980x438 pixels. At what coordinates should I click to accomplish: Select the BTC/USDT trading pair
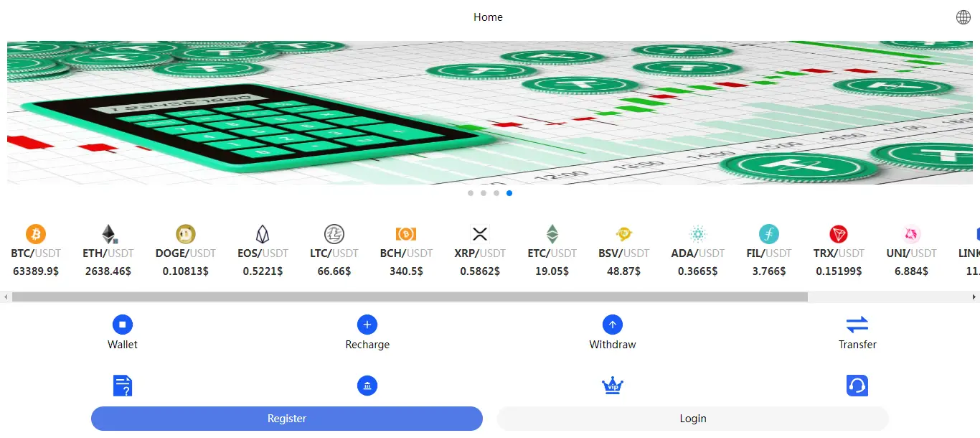(x=36, y=251)
